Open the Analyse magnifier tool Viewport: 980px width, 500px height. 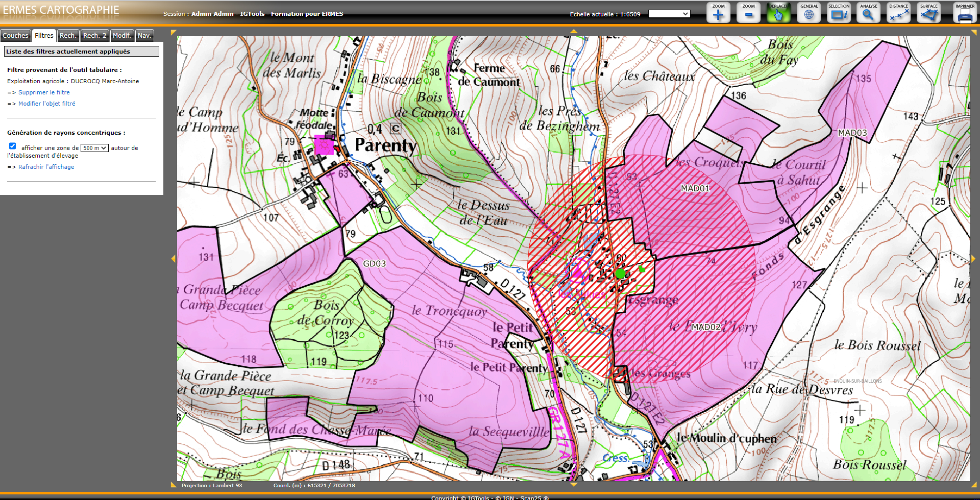(868, 13)
